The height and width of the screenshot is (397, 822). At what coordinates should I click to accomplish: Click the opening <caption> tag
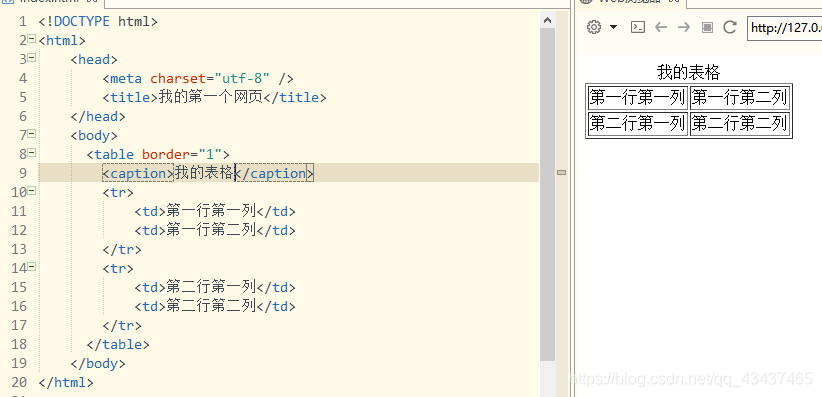tap(138, 173)
